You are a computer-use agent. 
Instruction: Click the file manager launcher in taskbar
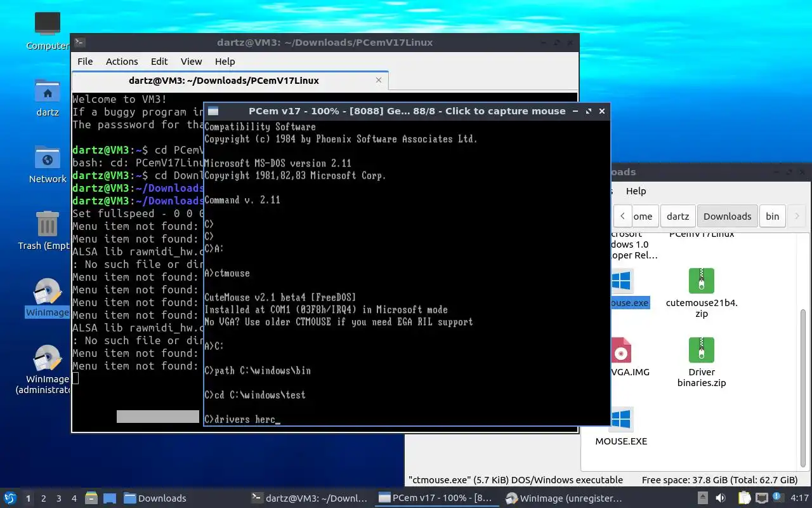click(91, 498)
